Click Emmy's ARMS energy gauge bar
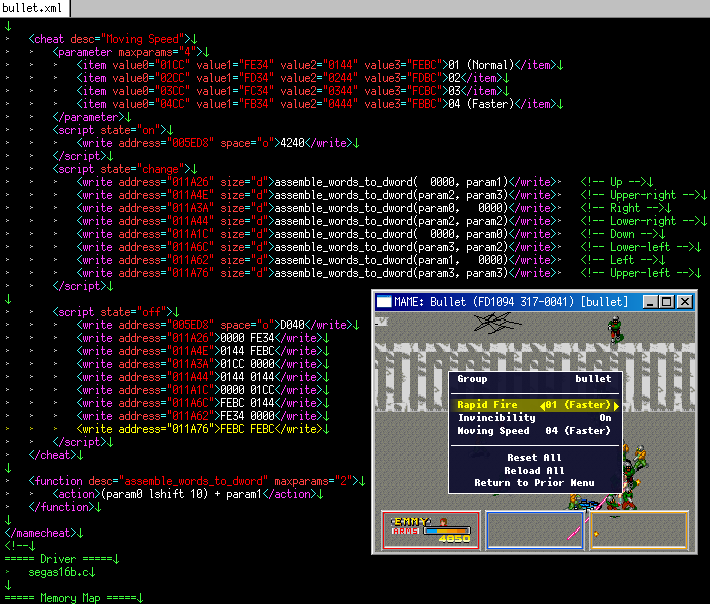This screenshot has width=710, height=604. tap(447, 531)
